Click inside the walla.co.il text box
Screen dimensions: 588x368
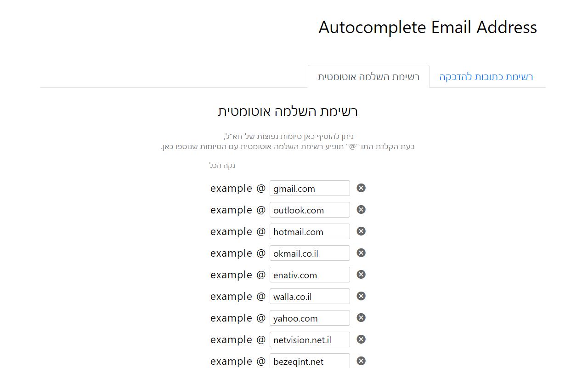tap(309, 296)
